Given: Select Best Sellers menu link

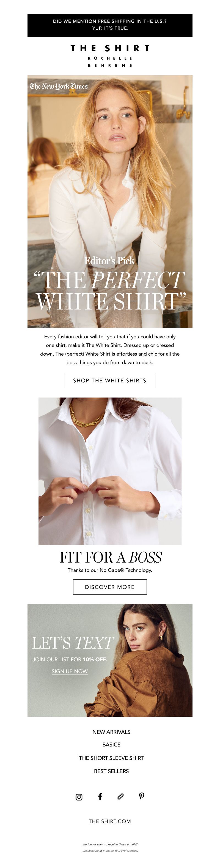Looking at the screenshot, I should (x=111, y=771).
